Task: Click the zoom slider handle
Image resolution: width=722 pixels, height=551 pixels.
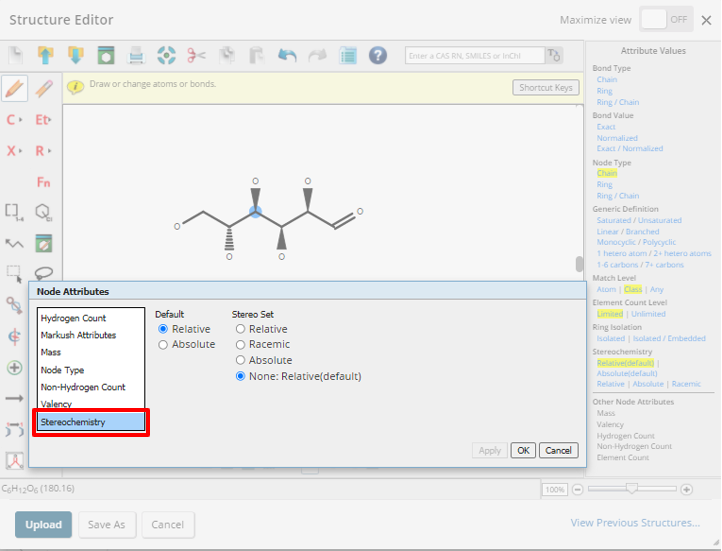Action: [632, 488]
